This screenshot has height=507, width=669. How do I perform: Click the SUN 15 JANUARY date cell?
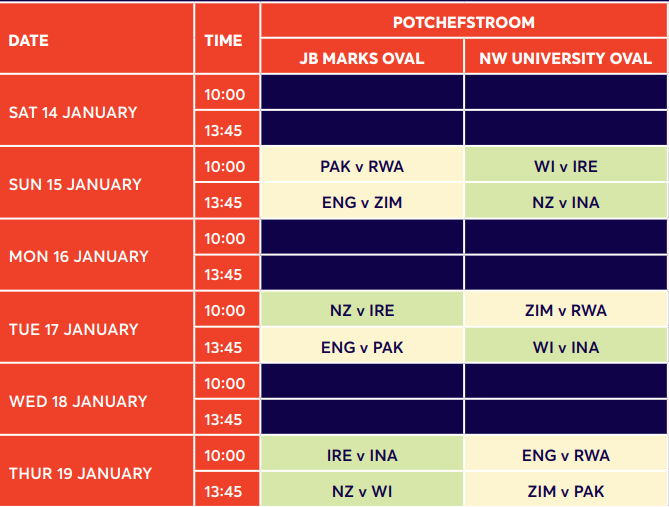tap(96, 183)
